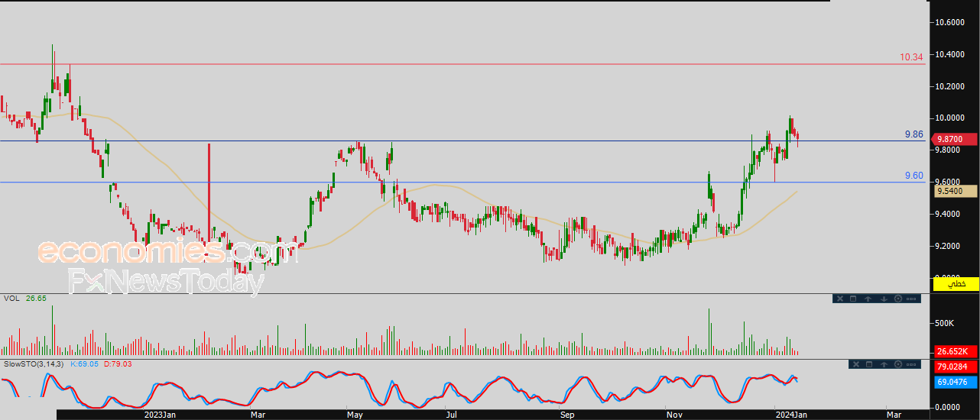This screenshot has width=980, height=420.
Task: Click the VOL 26.65 indicator title
Action: (x=24, y=298)
